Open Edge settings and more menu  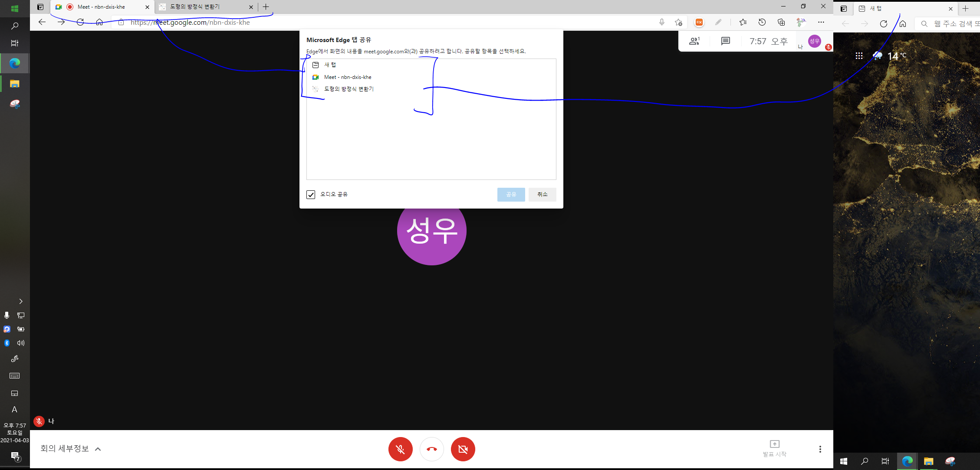point(821,23)
